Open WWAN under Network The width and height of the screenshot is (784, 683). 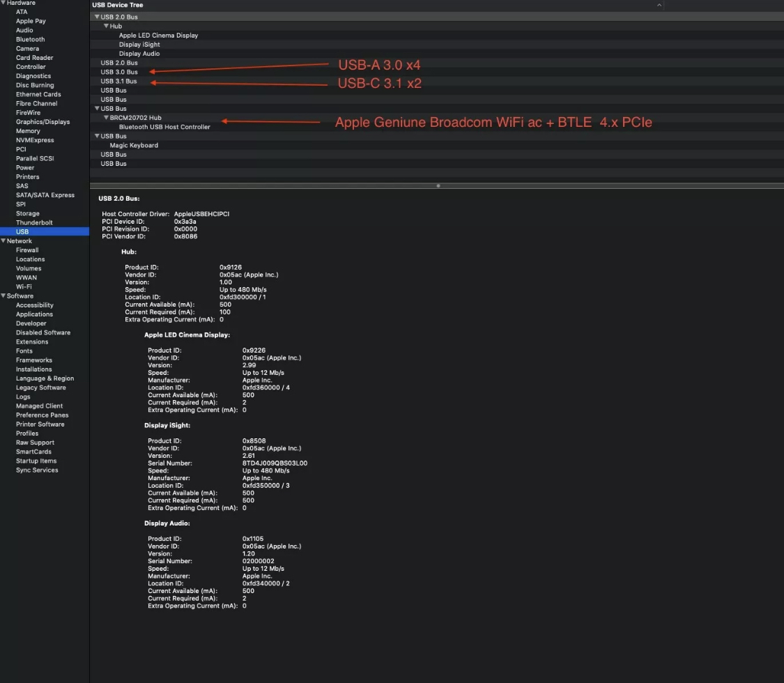pyautogui.click(x=26, y=277)
